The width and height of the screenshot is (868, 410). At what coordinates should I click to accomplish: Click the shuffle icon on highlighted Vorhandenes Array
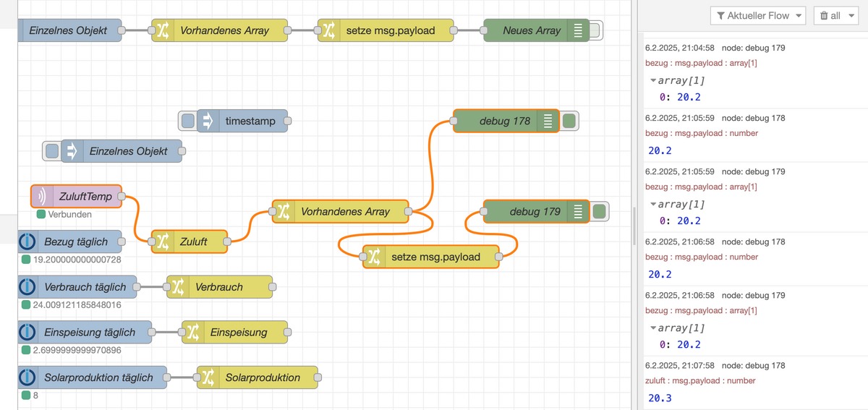[284, 212]
